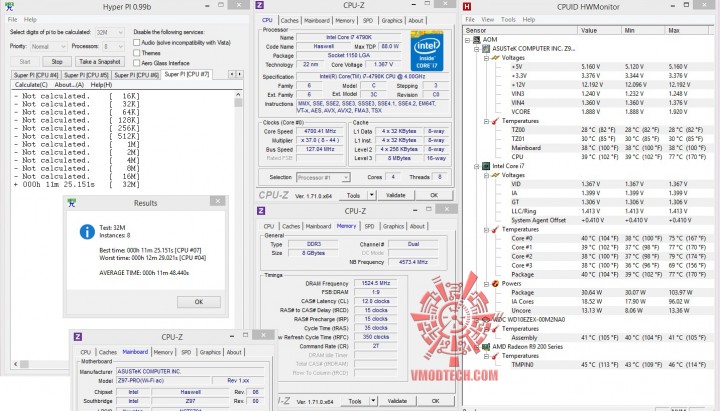Click the AMD Radeon R9 200 Series icon

486,347
